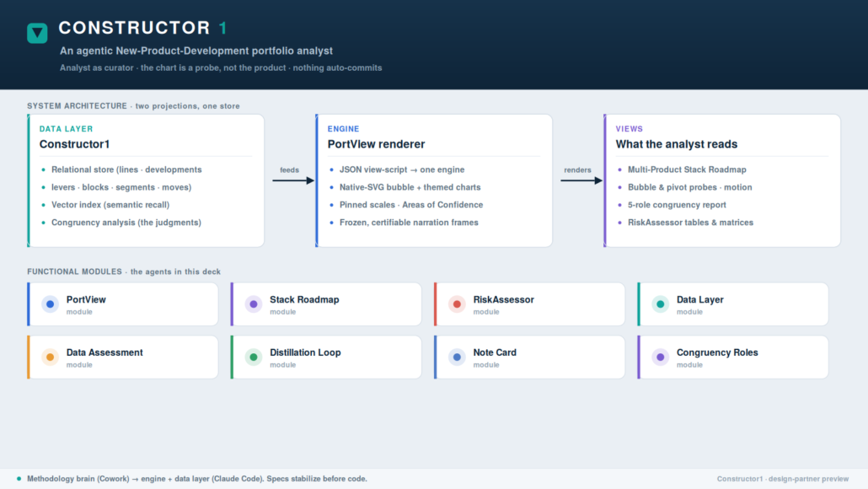Click the Data Assessment orange dot icon
Image resolution: width=868 pixels, height=489 pixels.
pyautogui.click(x=50, y=357)
